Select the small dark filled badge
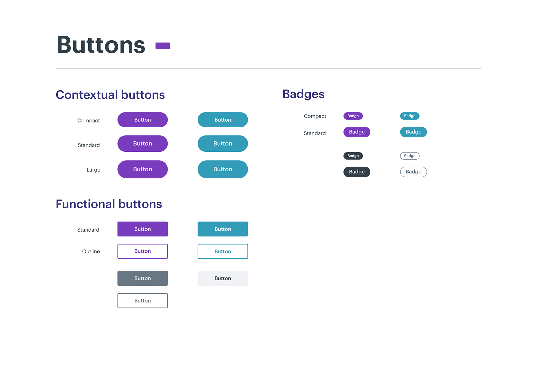537x392 pixels. [353, 156]
